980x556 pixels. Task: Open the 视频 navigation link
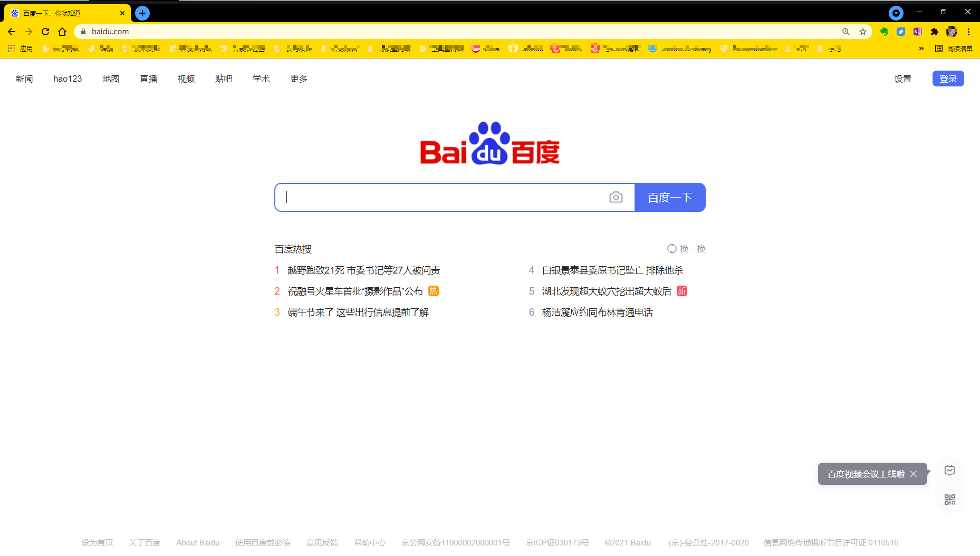point(186,79)
